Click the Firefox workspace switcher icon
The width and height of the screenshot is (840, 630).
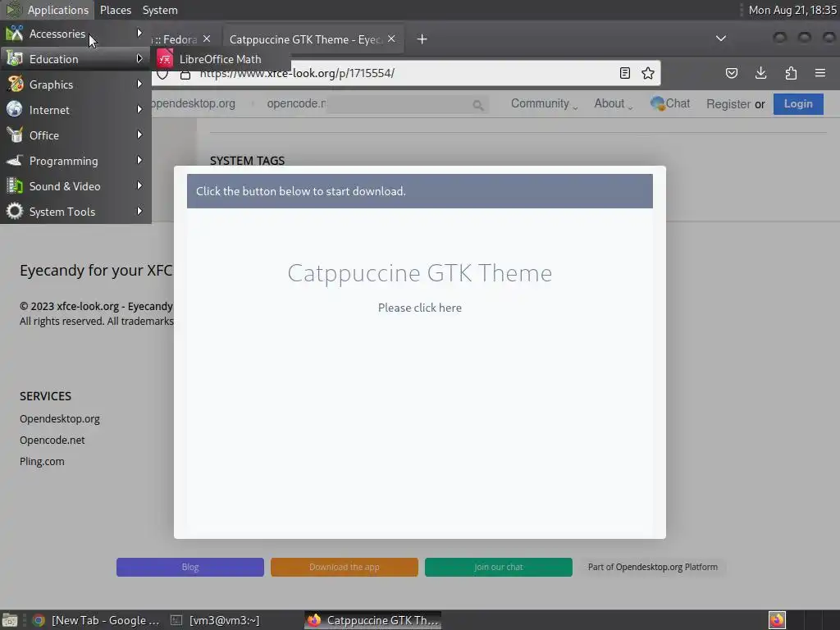pyautogui.click(x=777, y=620)
